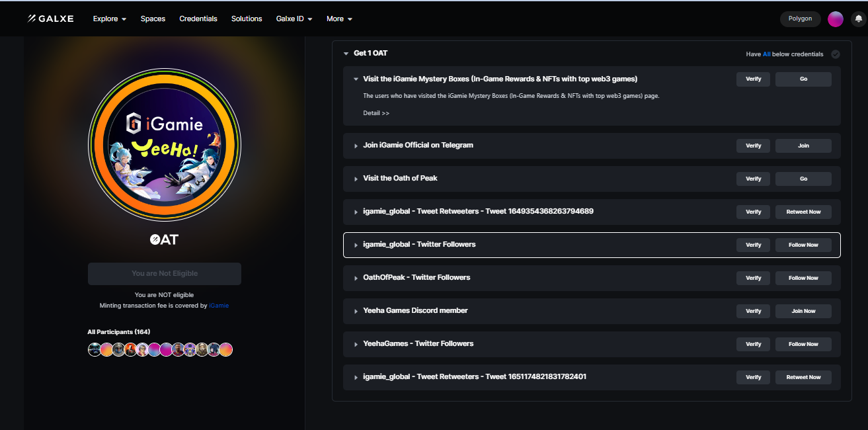
Task: Click Go for Visit the Oath of Peak
Action: click(x=803, y=179)
